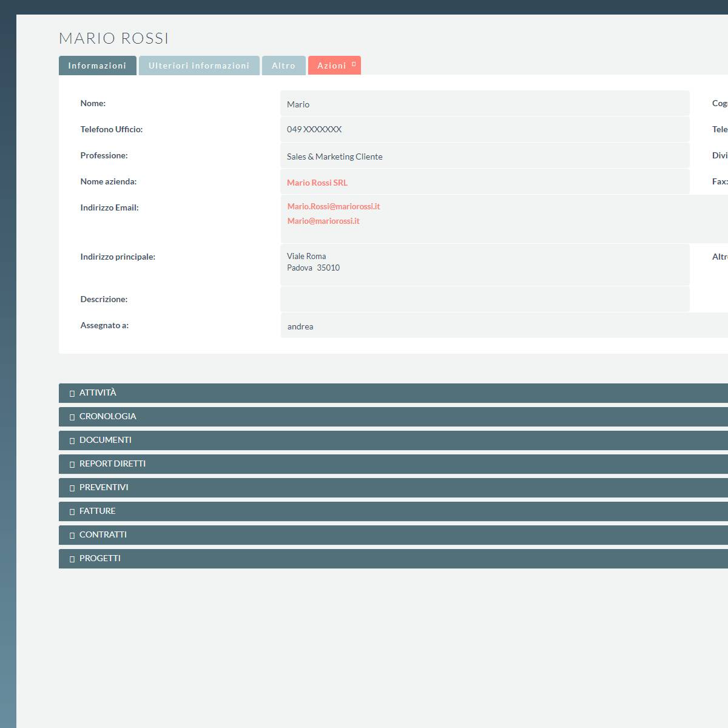Viewport: 728px width, 728px height.
Task: Switch to the Ulteriori informazioni tab
Action: click(x=199, y=66)
